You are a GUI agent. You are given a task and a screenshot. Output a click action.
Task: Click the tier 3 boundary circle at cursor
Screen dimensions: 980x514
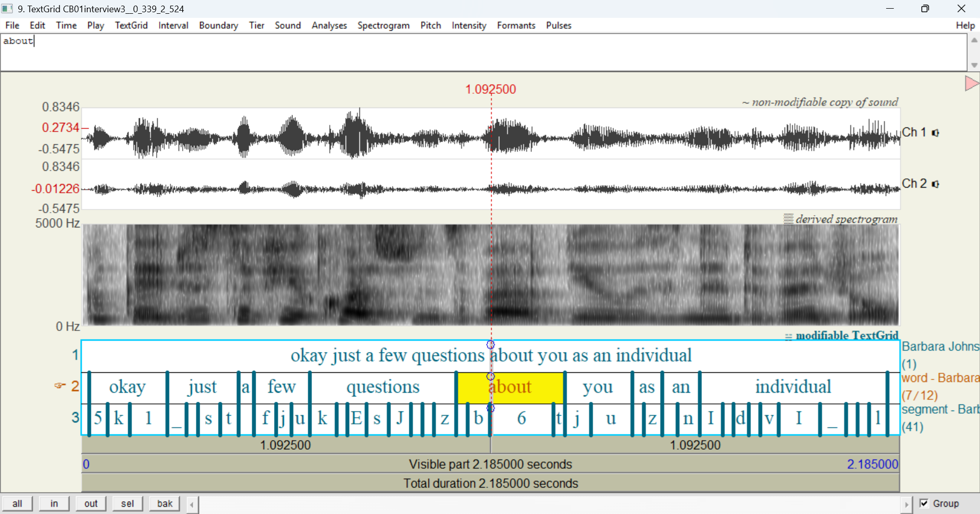point(491,408)
